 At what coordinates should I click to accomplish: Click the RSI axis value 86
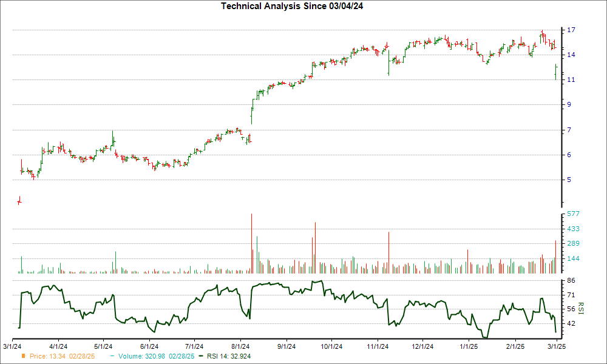pyautogui.click(x=571, y=280)
